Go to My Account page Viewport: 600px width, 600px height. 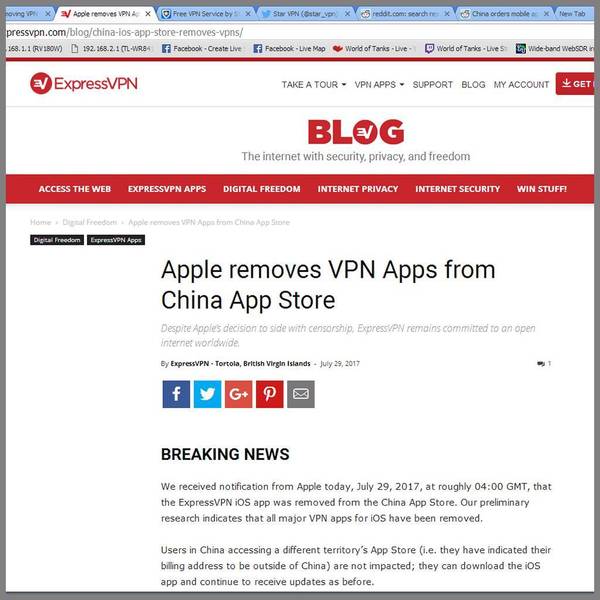coord(521,85)
